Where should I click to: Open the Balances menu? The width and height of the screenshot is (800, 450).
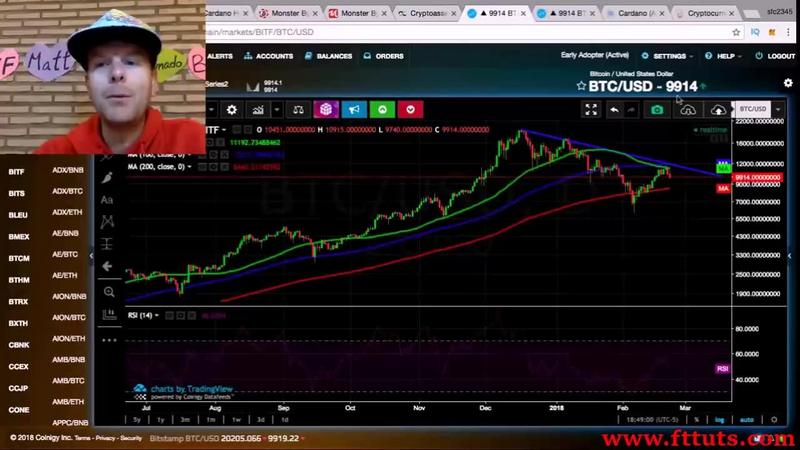329,56
